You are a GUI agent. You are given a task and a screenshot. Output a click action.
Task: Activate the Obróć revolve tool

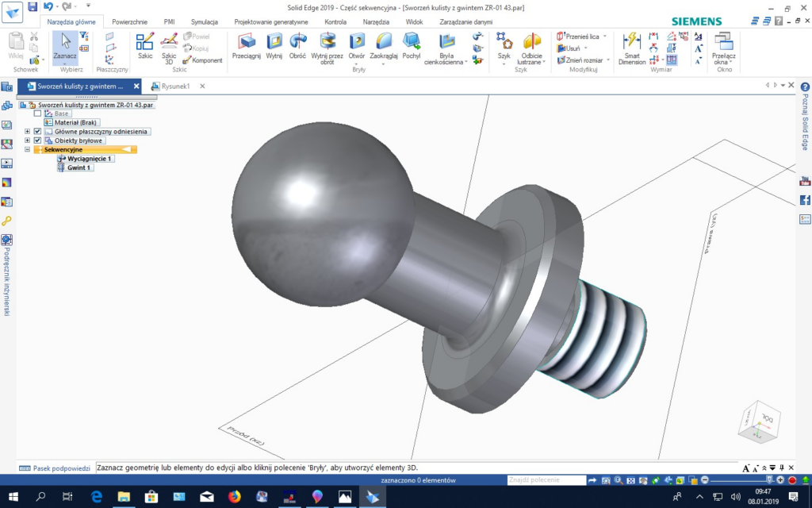tap(297, 46)
